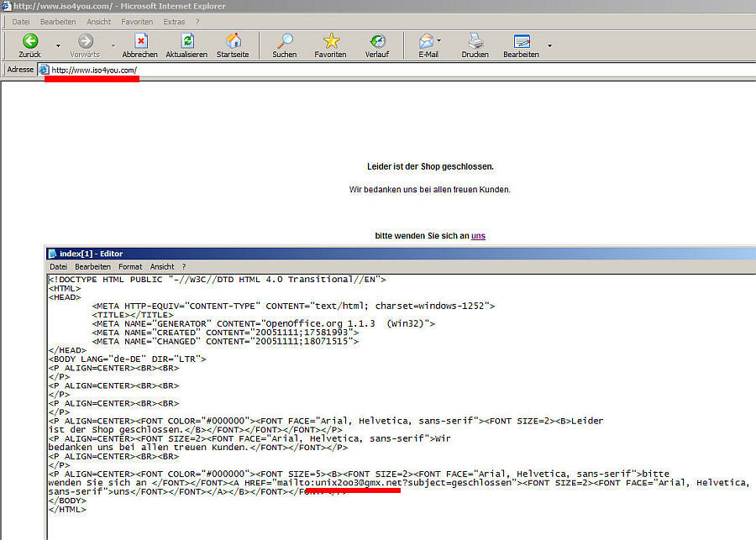Open the Extras menu in Internet Explorer
This screenshot has height=540, width=756.
tap(174, 21)
